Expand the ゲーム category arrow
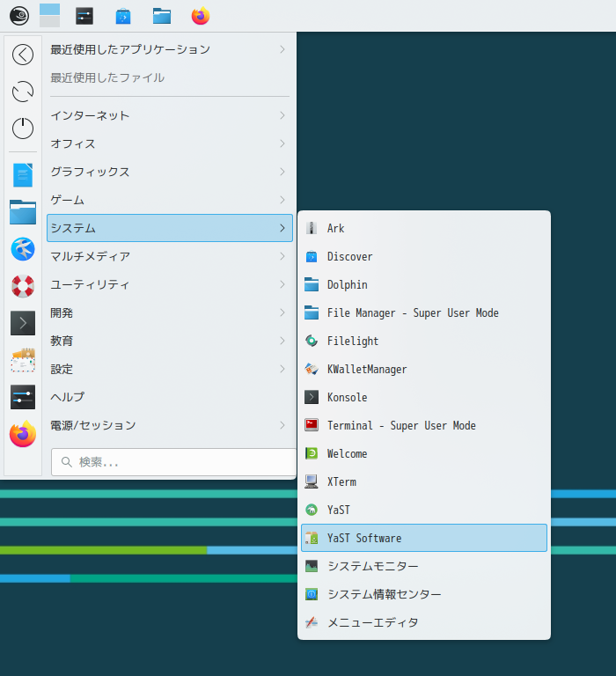The width and height of the screenshot is (616, 676). pyautogui.click(x=282, y=200)
